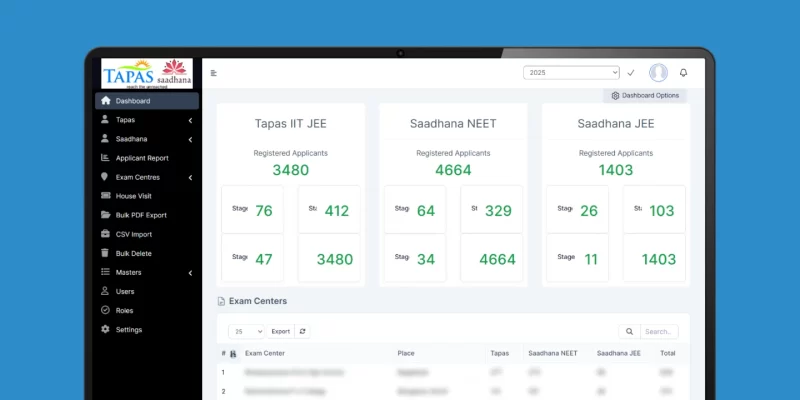Click the search magnifier icon
The width and height of the screenshot is (800, 400).
pyautogui.click(x=629, y=331)
